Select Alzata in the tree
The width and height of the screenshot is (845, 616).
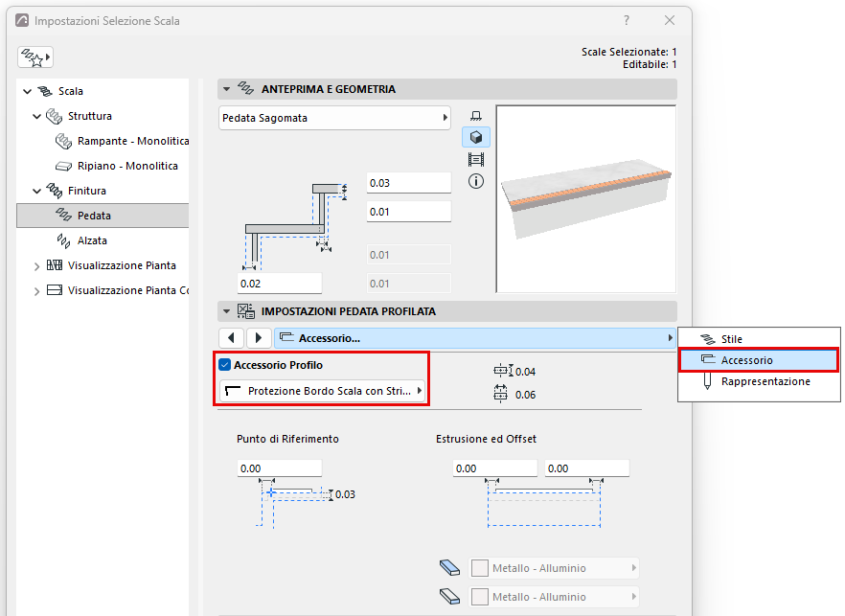pyautogui.click(x=81, y=240)
